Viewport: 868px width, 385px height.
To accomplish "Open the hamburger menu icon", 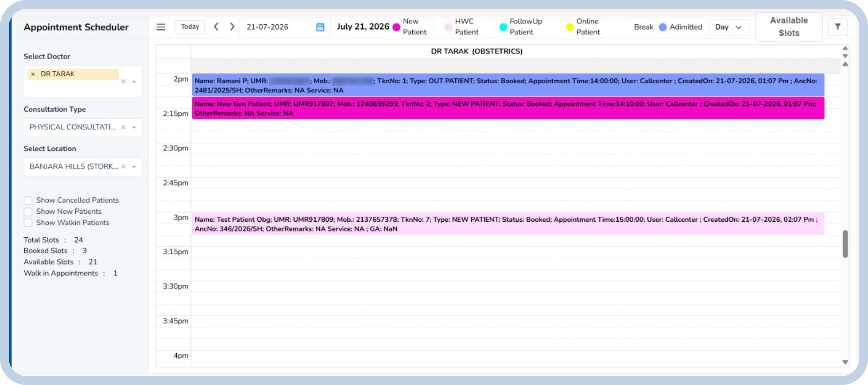I will [x=161, y=27].
